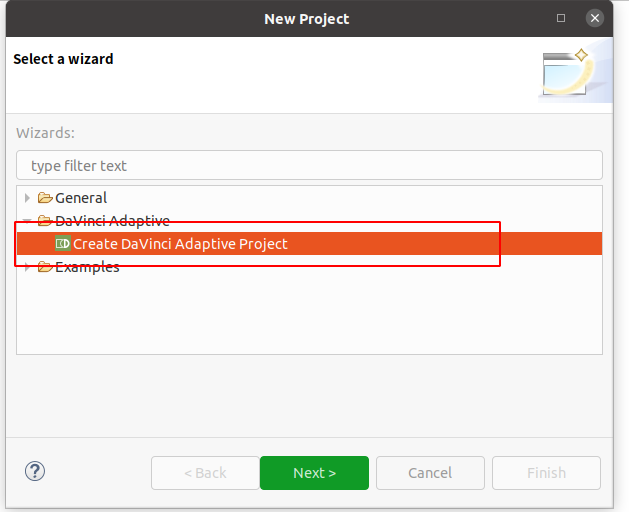Select Create DaVinci Adaptive Project entry
The height and width of the screenshot is (512, 629).
[309, 244]
